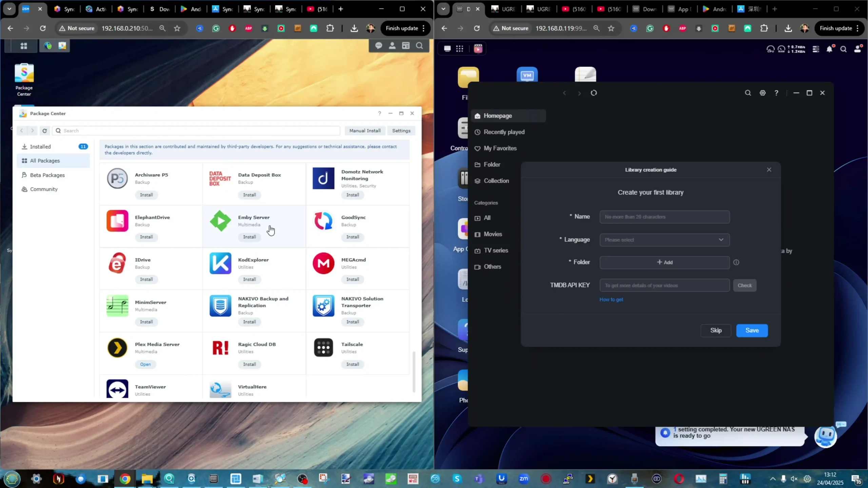Image resolution: width=868 pixels, height=488 pixels.
Task: Save the new library
Action: (x=752, y=330)
